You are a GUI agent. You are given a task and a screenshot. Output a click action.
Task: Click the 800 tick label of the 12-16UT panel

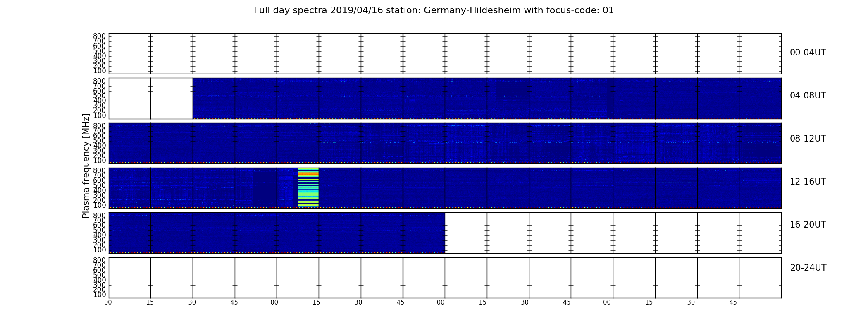(x=99, y=170)
